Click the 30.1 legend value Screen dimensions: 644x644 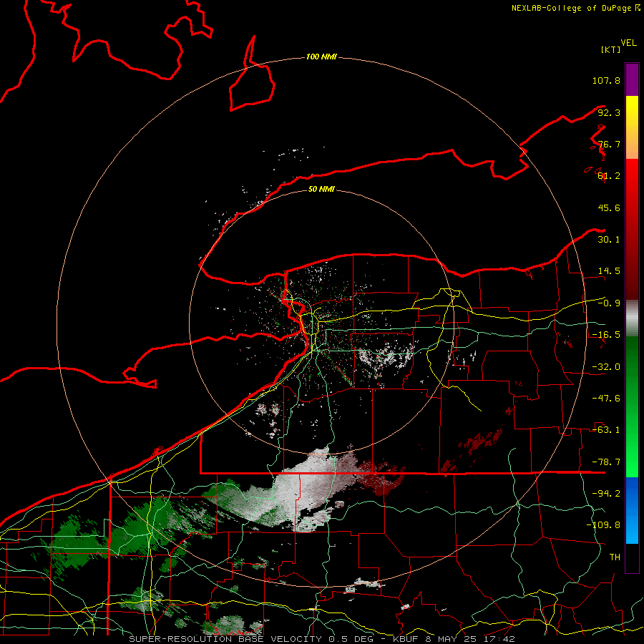point(609,240)
